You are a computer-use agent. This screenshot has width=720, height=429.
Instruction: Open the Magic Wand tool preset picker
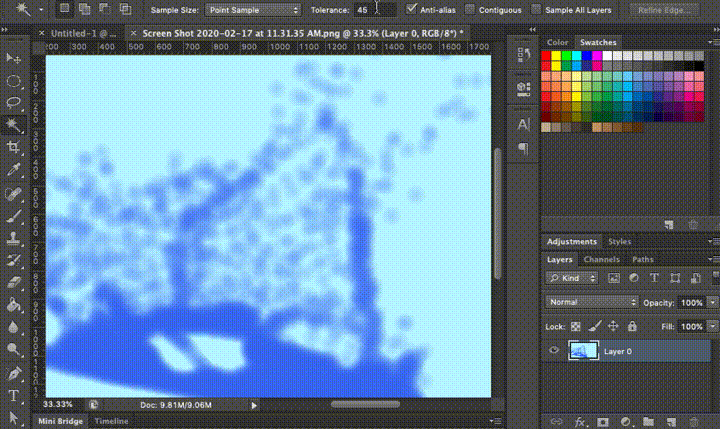tap(41, 9)
